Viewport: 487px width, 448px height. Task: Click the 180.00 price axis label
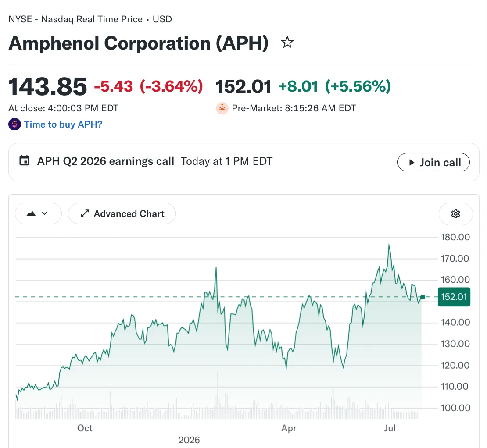click(455, 237)
